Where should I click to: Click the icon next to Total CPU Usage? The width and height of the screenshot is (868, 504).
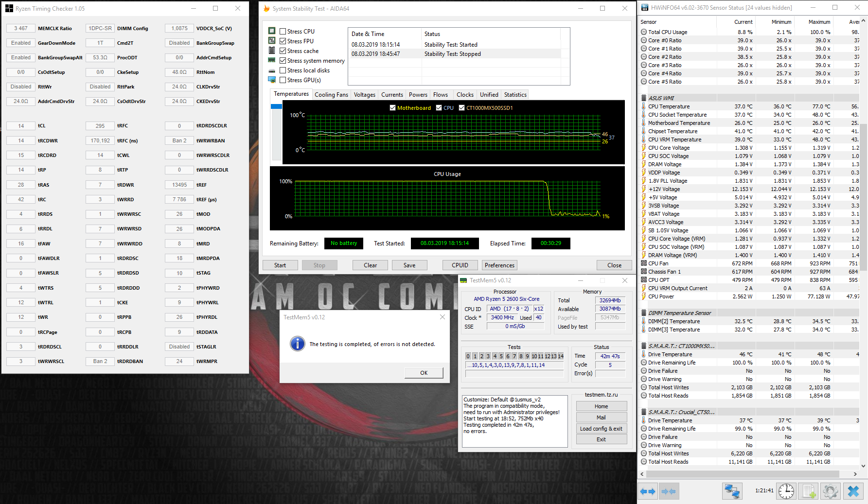644,32
